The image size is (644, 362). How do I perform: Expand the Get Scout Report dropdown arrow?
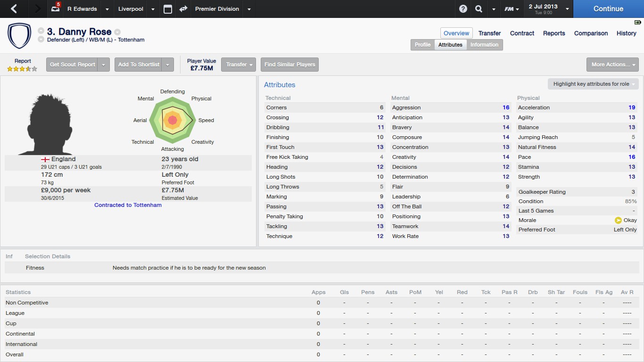coord(104,65)
